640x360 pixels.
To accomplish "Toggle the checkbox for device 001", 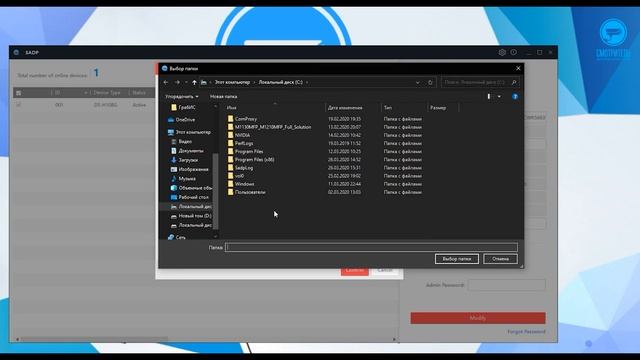I will (18, 105).
